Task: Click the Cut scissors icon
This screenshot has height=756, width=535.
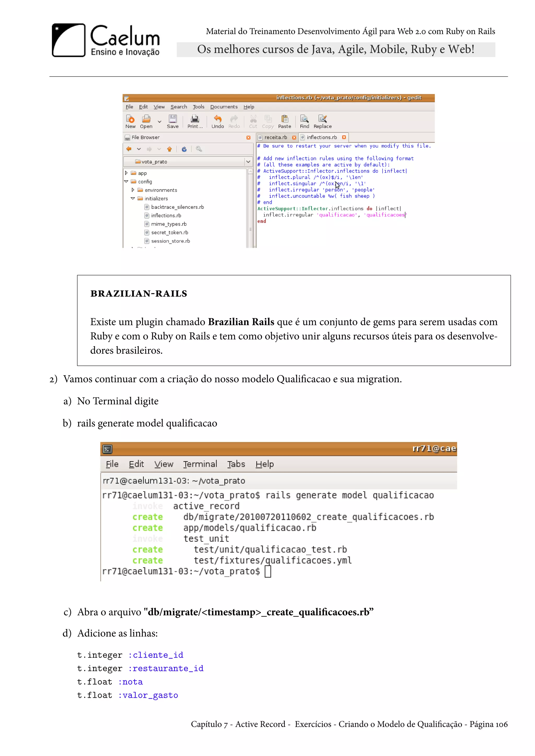Action: coord(253,119)
